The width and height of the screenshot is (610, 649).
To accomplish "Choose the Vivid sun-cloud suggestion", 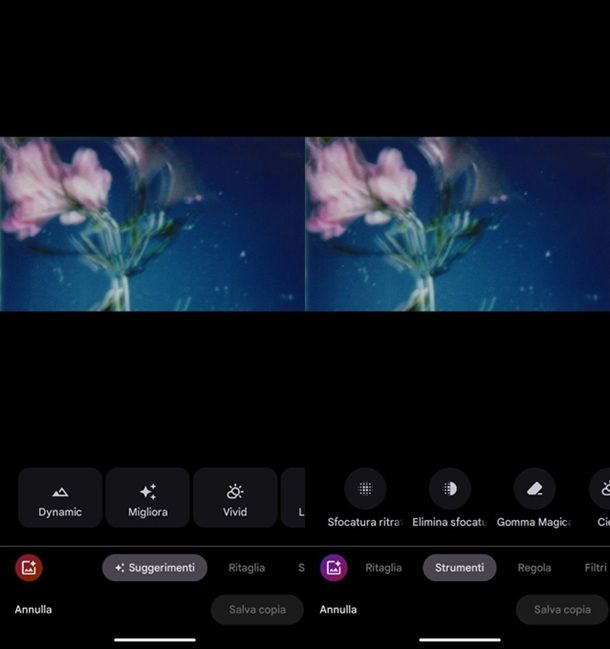I will point(235,498).
